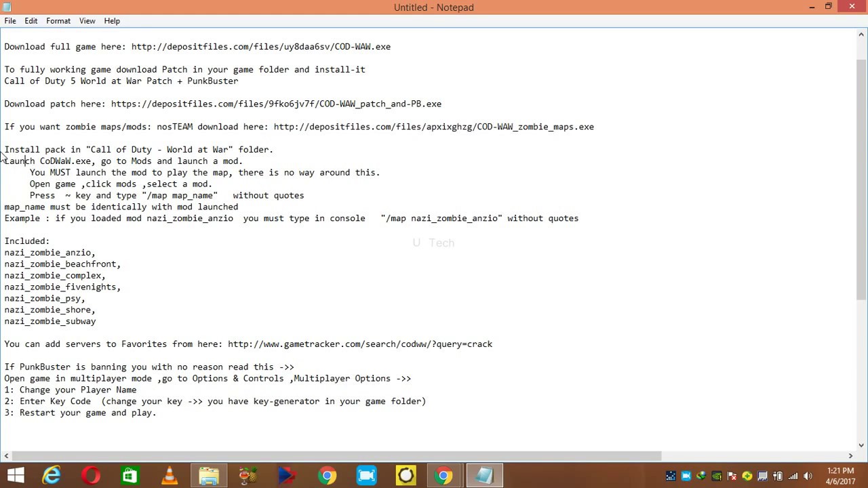Click "Call of Duty 5 World at War Patch + PunkBuster"
This screenshot has width=868, height=488.
(121, 81)
